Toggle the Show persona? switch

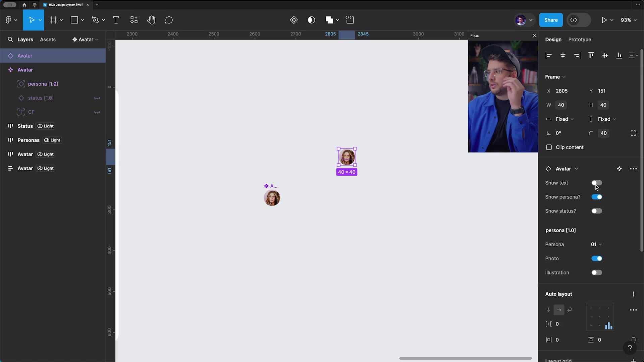[597, 197]
